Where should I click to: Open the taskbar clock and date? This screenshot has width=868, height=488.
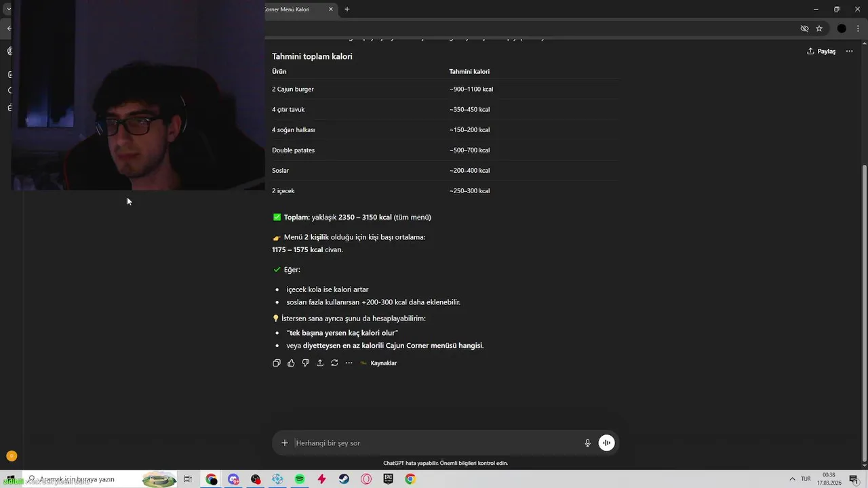(829, 479)
